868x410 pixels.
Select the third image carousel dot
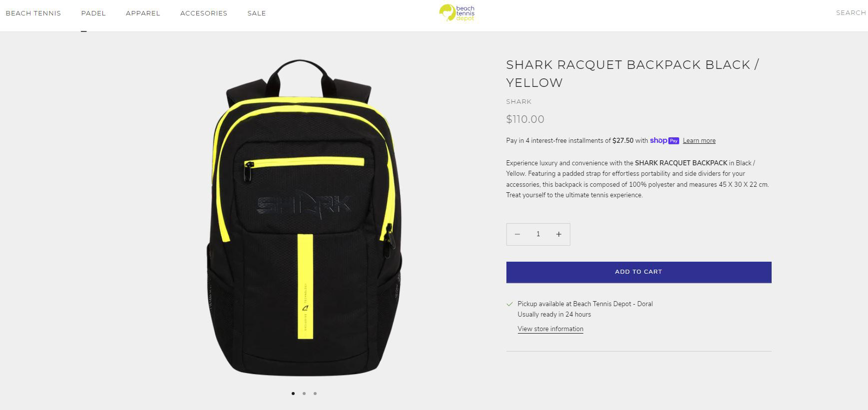[315, 394]
